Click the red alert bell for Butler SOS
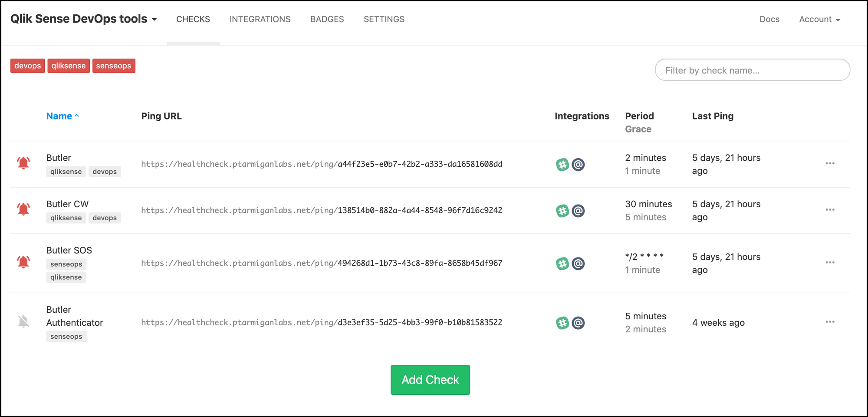This screenshot has width=868, height=417. [23, 262]
